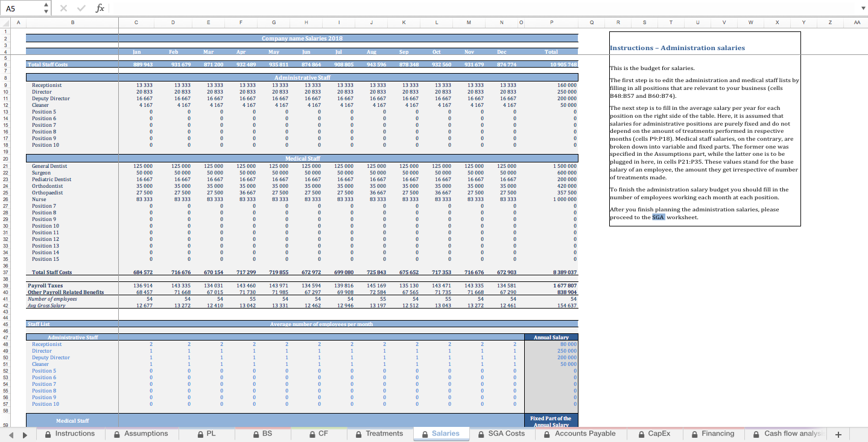Select the Cash flow analysis tab
Screen dimensions: 868x442
[x=787, y=434]
